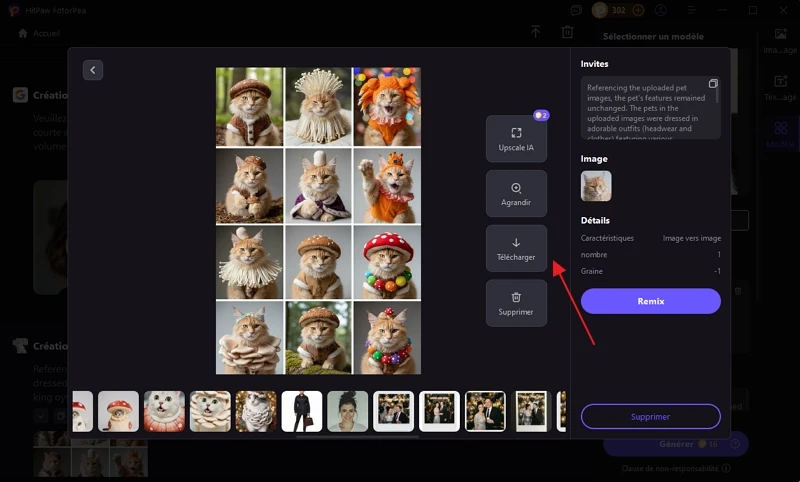
Task: Select couple beside Christmas tree thumbnail
Action: click(485, 412)
